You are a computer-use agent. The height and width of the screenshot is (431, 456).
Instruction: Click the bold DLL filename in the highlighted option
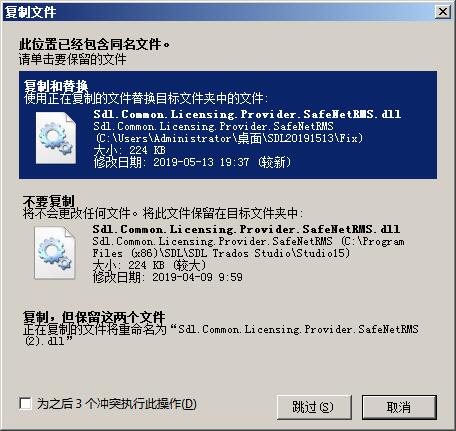click(x=247, y=114)
